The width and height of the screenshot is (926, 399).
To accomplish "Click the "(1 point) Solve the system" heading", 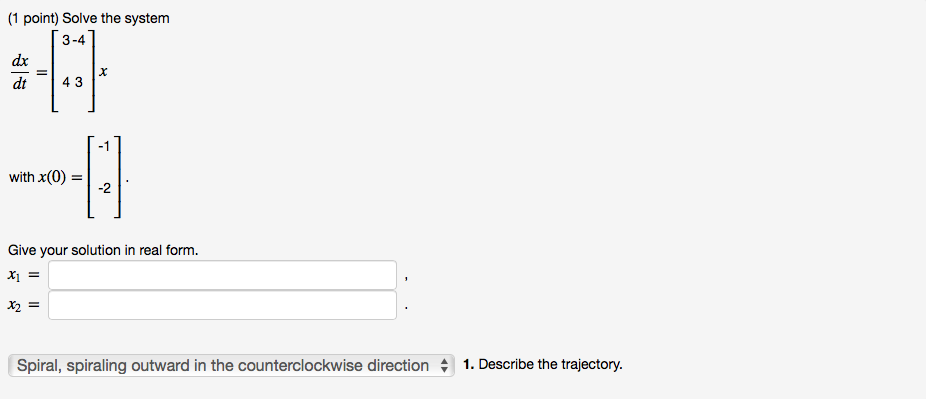I will 89,18.
